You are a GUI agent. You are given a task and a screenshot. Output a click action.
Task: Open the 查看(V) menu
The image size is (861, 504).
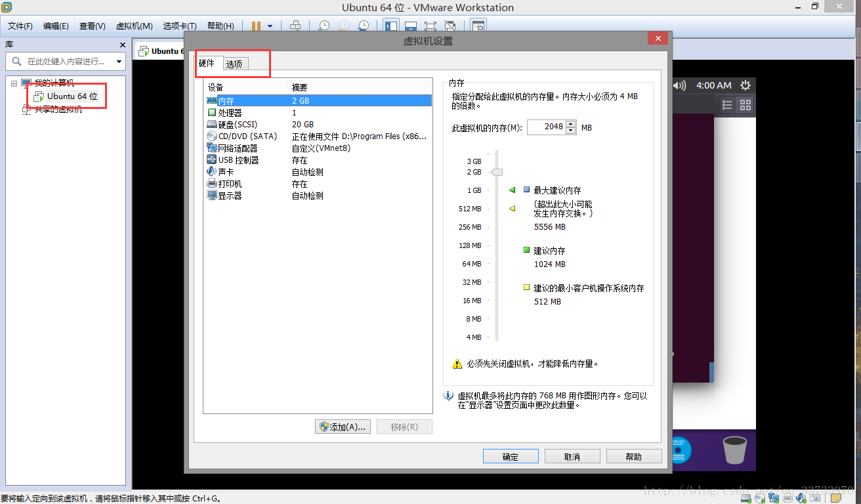coord(92,26)
